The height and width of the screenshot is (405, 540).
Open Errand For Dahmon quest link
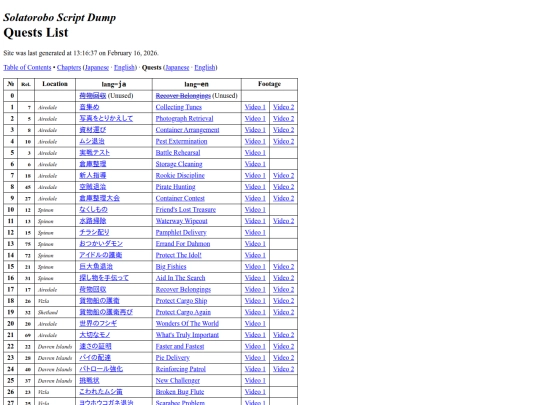(183, 244)
